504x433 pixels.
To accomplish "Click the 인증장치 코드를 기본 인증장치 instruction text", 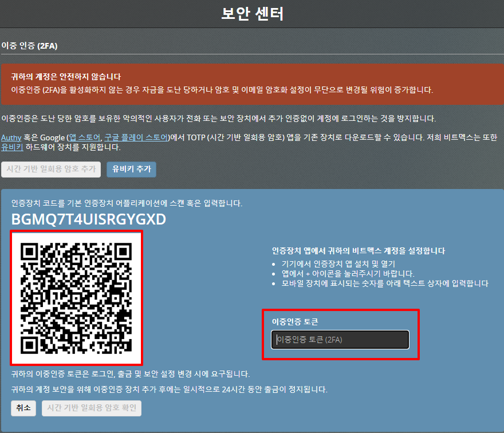I will coord(127,203).
